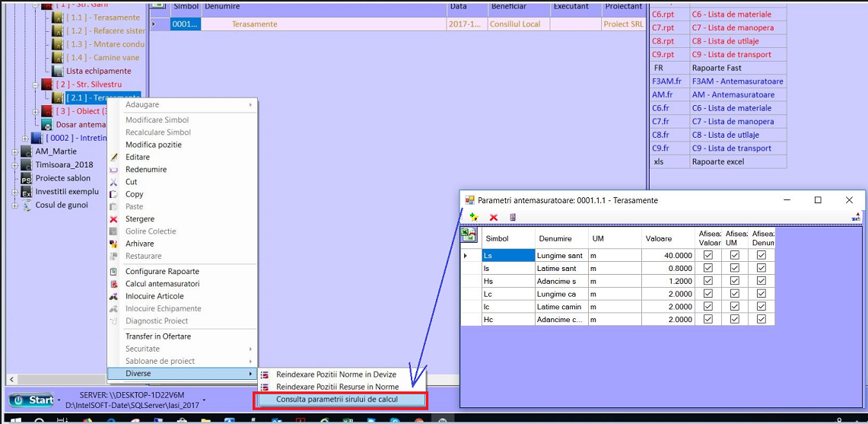
Task: Click the add parameter star icon
Action: click(x=473, y=217)
